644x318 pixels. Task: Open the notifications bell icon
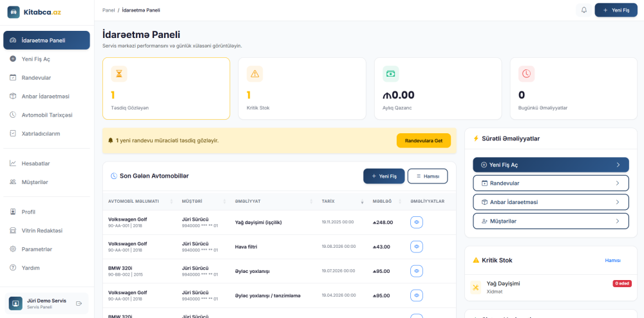click(x=583, y=10)
